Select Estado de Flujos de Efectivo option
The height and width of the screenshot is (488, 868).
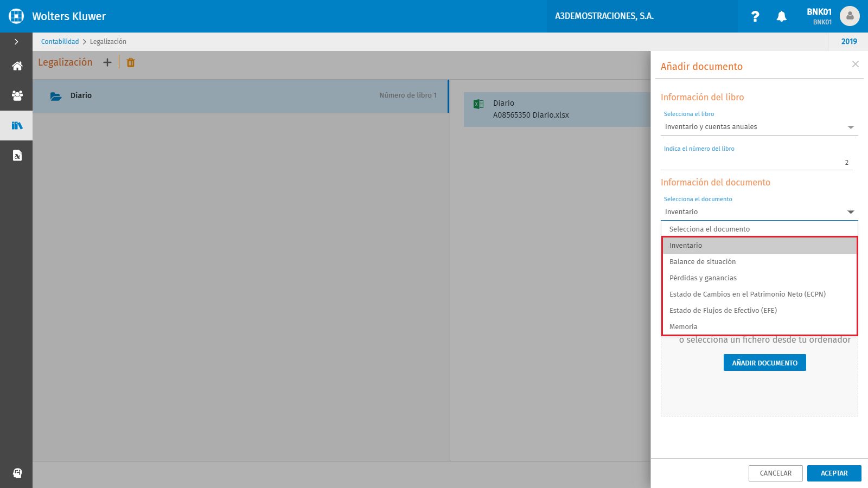[759, 311]
